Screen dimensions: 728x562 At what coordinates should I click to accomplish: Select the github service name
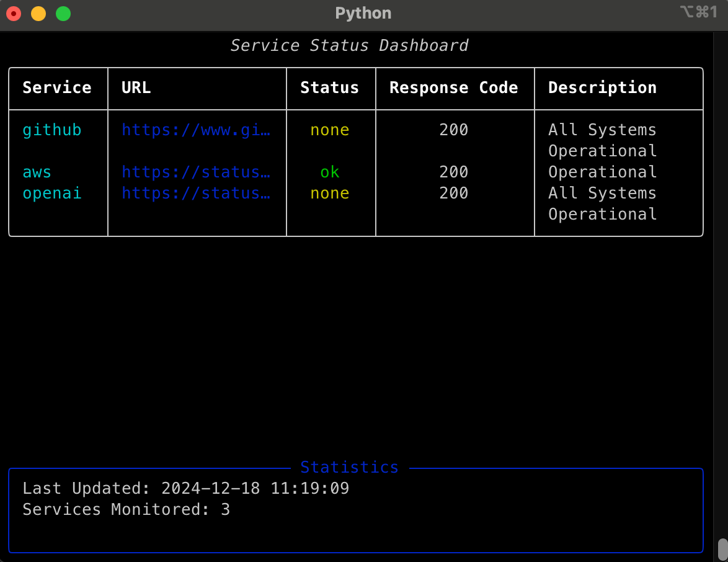pyautogui.click(x=52, y=130)
